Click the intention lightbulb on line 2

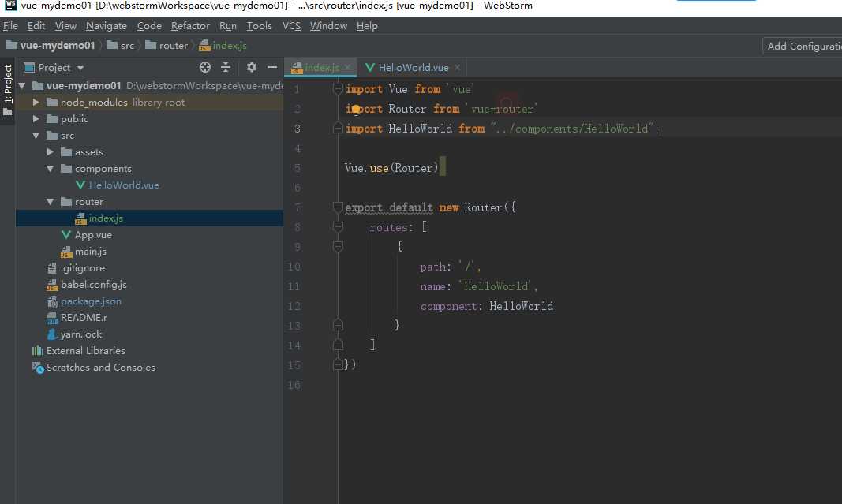point(355,110)
